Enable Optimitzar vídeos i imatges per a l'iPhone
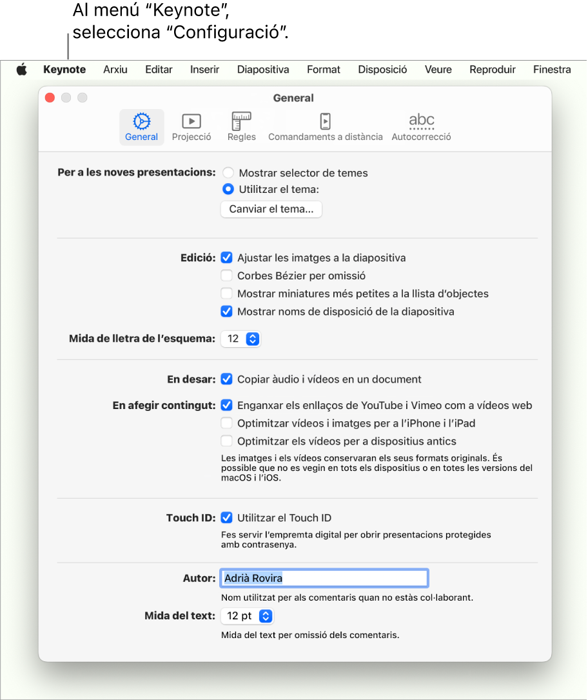The image size is (588, 700). pos(227,423)
